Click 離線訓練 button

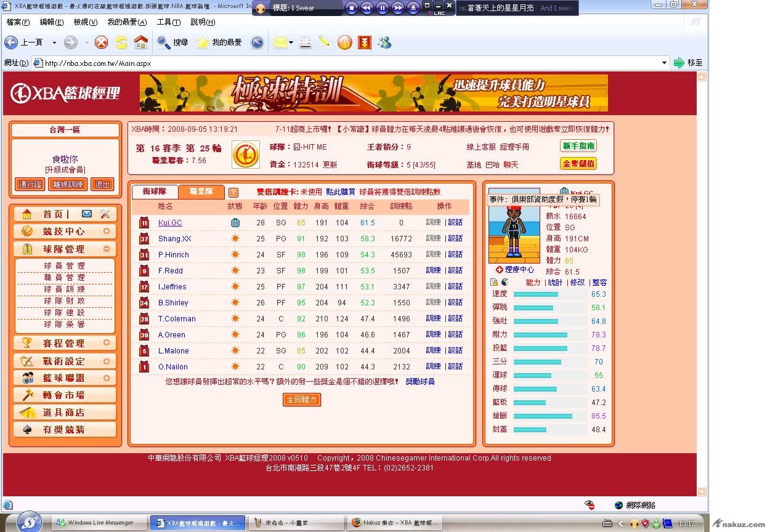tap(68, 184)
